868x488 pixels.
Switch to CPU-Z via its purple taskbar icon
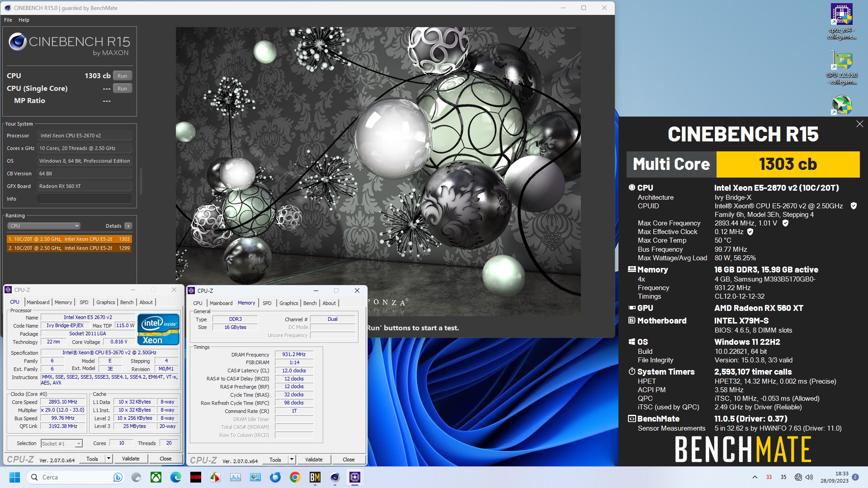pyautogui.click(x=355, y=477)
